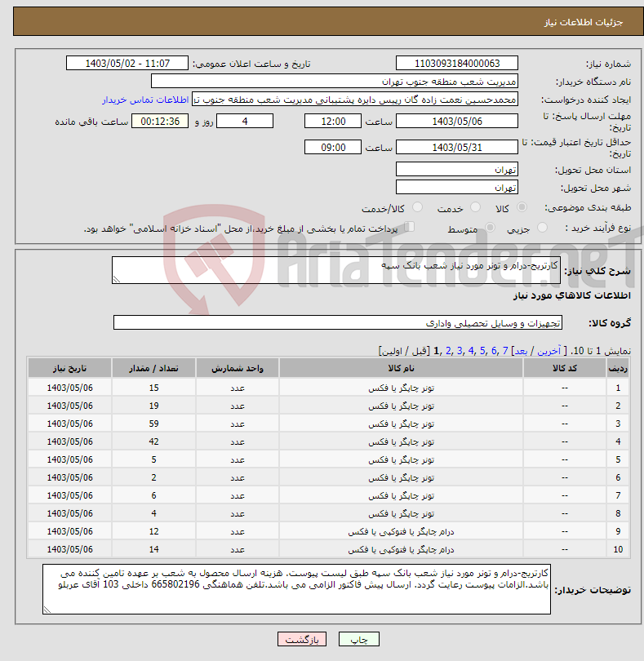Click quantity 12 in row 9
This screenshot has height=661, width=644.
point(153,531)
